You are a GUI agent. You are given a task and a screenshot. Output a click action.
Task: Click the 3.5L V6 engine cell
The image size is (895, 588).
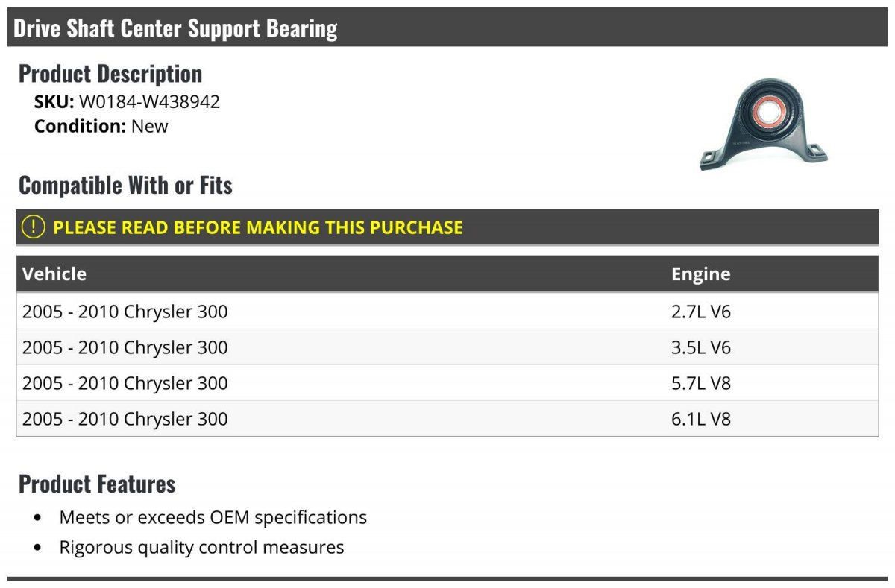(x=701, y=347)
